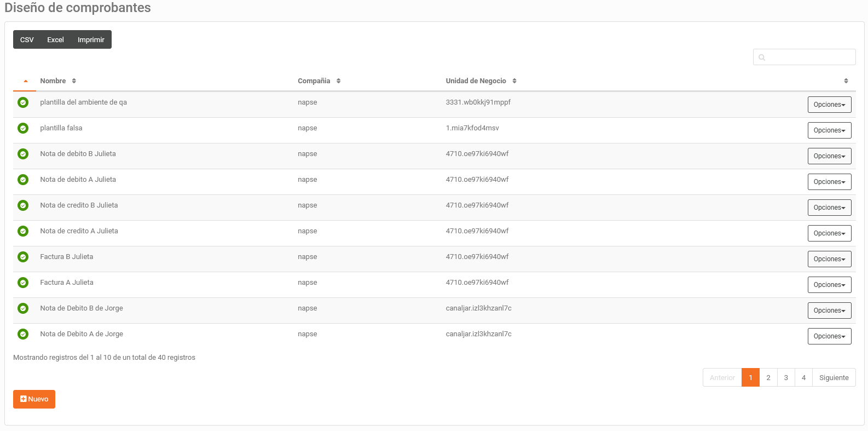This screenshot has width=868, height=431.
Task: Click napse cell in plantilla falsa row
Action: 308,128
